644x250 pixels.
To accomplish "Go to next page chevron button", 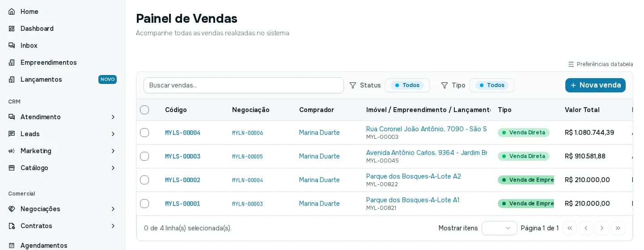I will [602, 228].
